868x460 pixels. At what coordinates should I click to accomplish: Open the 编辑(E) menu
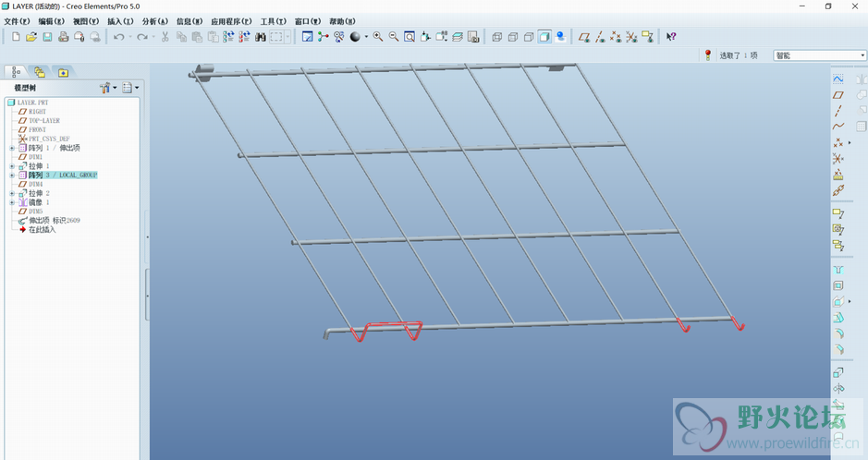51,21
